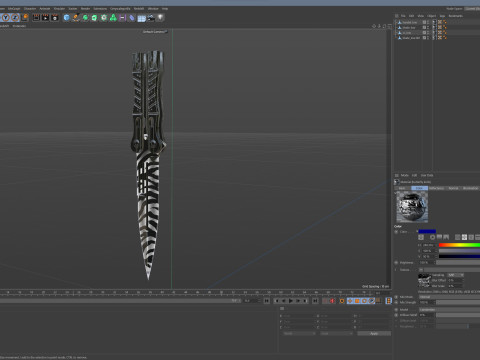This screenshot has height=360, width=480.
Task: Switch to the Normal material tab
Action: click(x=453, y=188)
